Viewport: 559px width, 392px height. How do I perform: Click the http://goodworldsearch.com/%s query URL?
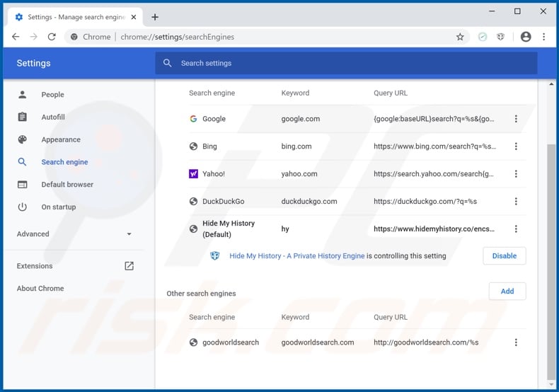pyautogui.click(x=426, y=342)
